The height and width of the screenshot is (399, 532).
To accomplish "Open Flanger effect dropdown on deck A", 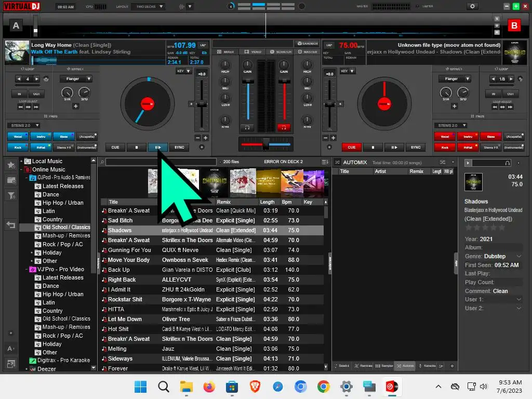I will pos(76,79).
